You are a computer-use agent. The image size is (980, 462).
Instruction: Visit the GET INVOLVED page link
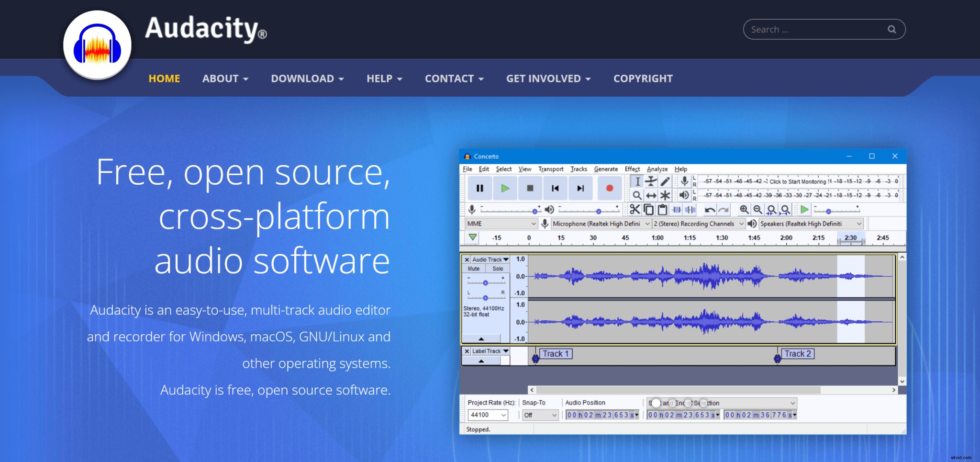click(545, 78)
